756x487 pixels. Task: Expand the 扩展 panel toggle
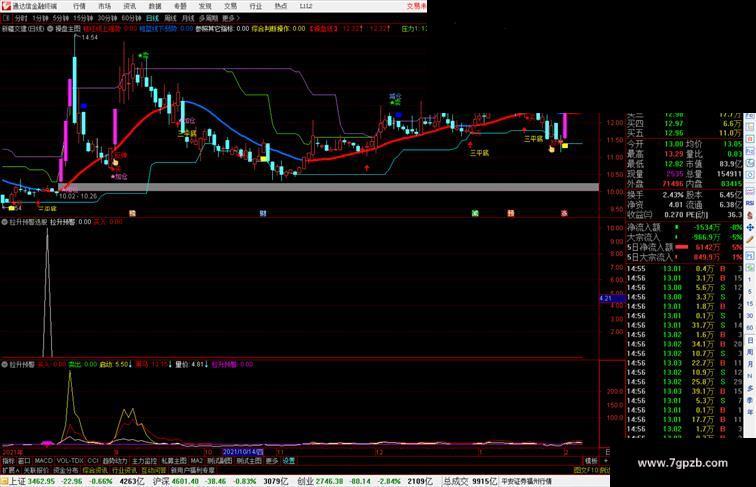pyautogui.click(x=10, y=470)
